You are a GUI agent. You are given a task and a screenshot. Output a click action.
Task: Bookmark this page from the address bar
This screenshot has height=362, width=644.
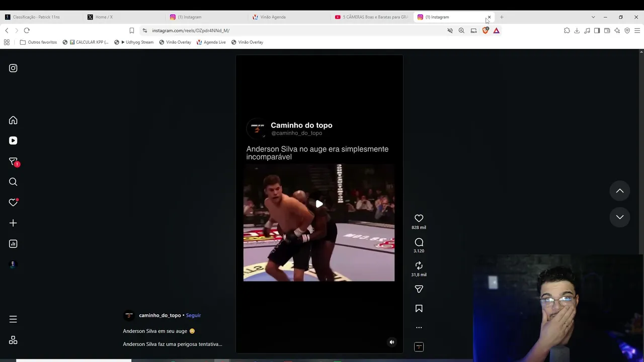(x=132, y=31)
